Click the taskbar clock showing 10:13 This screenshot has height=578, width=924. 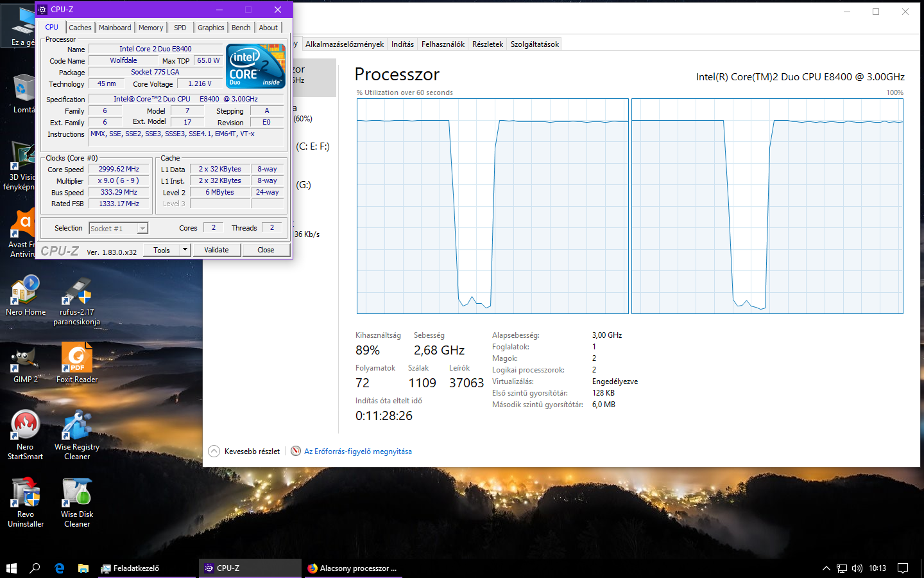click(877, 568)
